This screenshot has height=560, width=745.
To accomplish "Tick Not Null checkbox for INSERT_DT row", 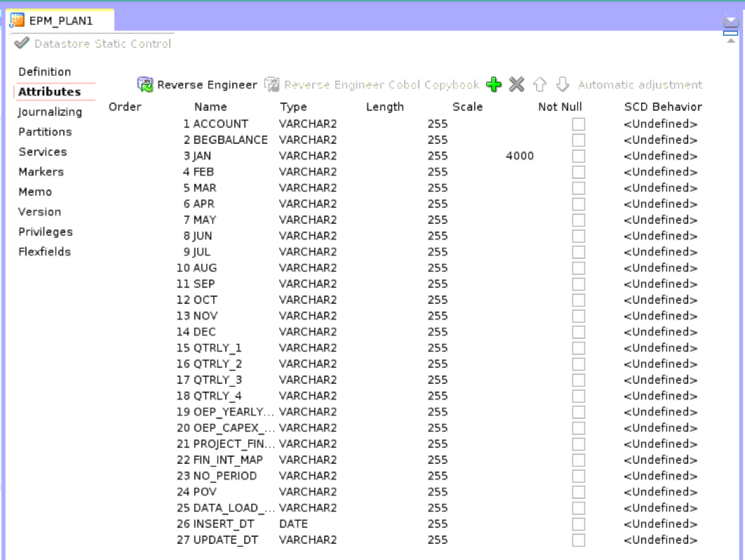I will click(x=578, y=524).
